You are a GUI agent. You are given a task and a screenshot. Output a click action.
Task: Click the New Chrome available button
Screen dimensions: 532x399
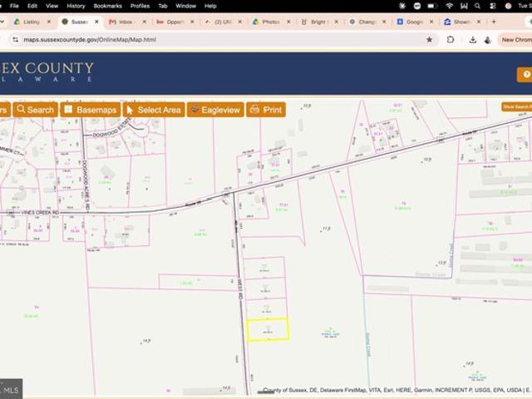click(515, 40)
